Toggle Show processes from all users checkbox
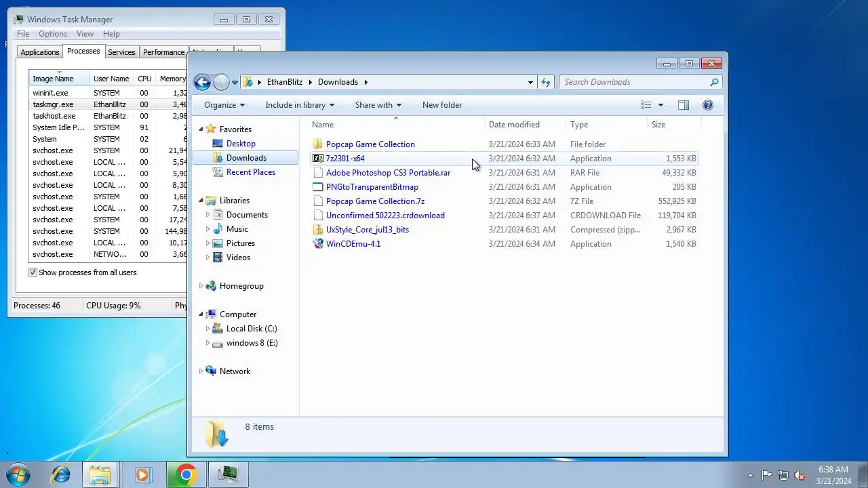The width and height of the screenshot is (868, 488). coord(33,272)
